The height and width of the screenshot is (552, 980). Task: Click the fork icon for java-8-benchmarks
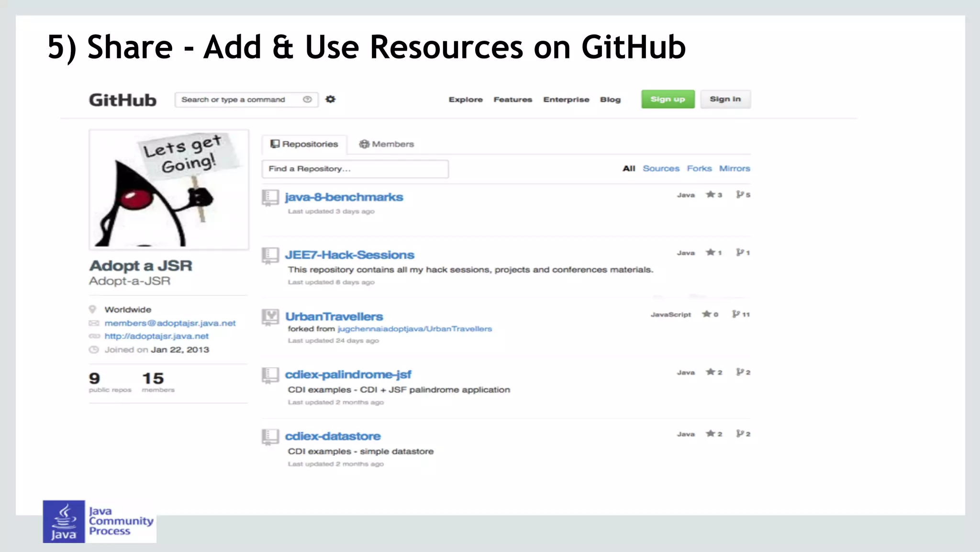click(740, 194)
